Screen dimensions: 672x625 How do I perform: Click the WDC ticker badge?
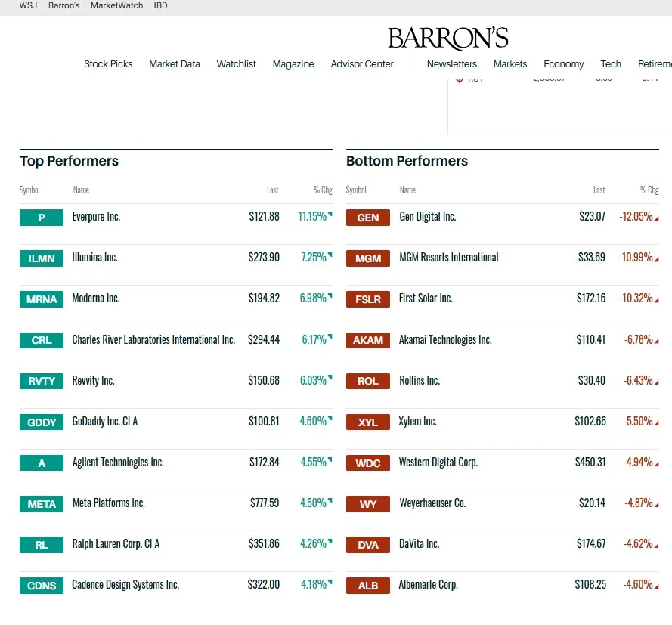368,463
